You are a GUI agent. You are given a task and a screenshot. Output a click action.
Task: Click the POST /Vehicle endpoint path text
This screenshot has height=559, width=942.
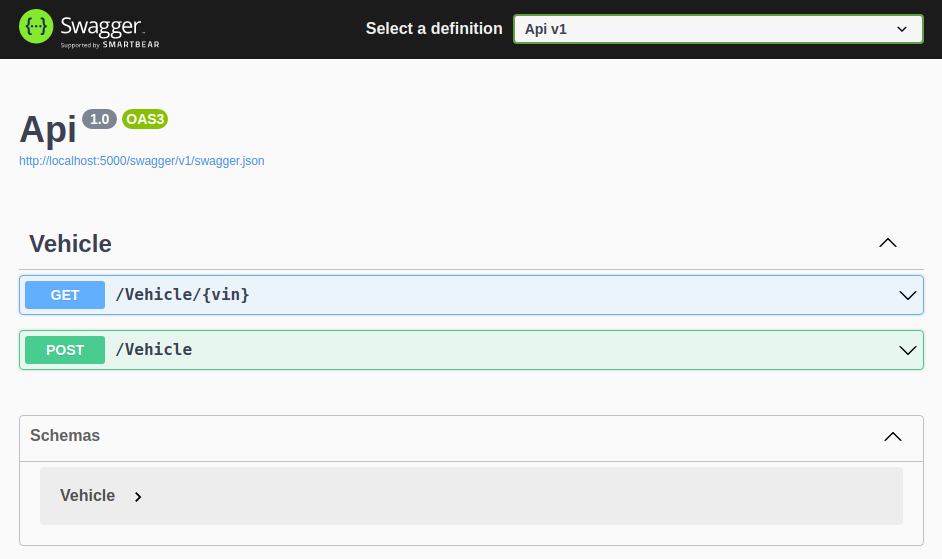coord(154,350)
